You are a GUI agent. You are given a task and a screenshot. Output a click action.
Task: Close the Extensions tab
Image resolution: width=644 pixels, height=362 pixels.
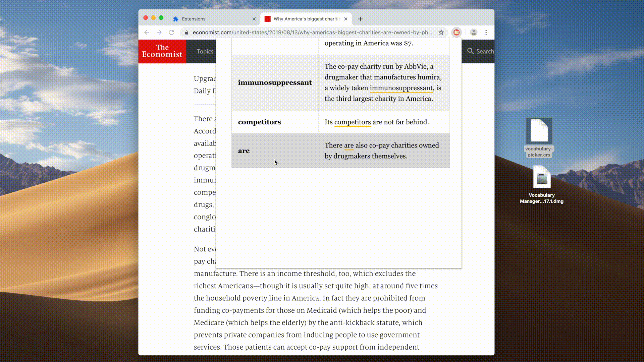click(x=254, y=19)
